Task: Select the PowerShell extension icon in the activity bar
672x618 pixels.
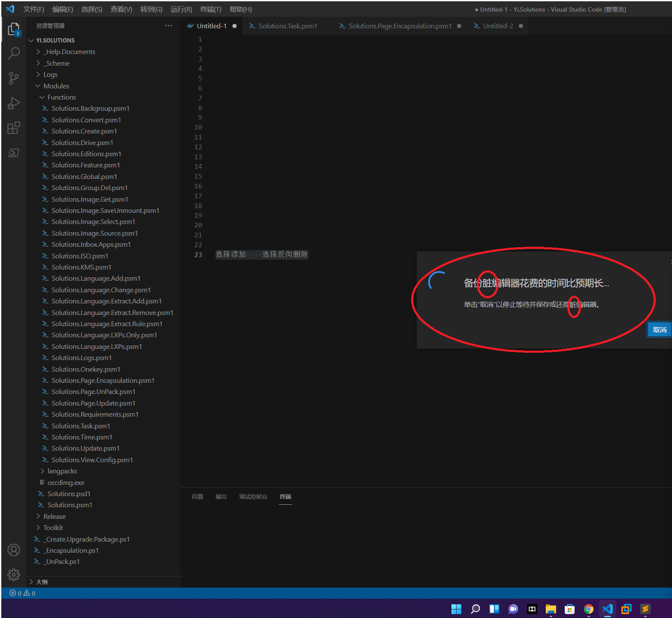Action: pos(14,153)
